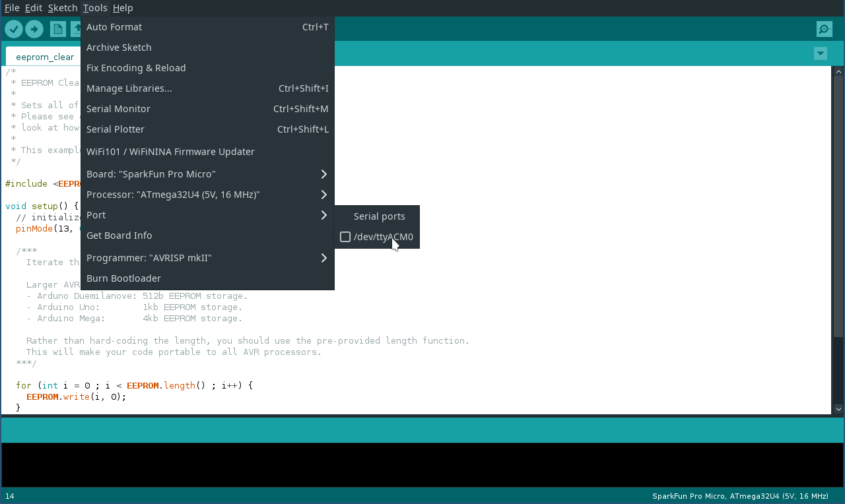This screenshot has width=845, height=504.
Task: Open Serial Monitor magnifier icon in toolbar
Action: 824,29
